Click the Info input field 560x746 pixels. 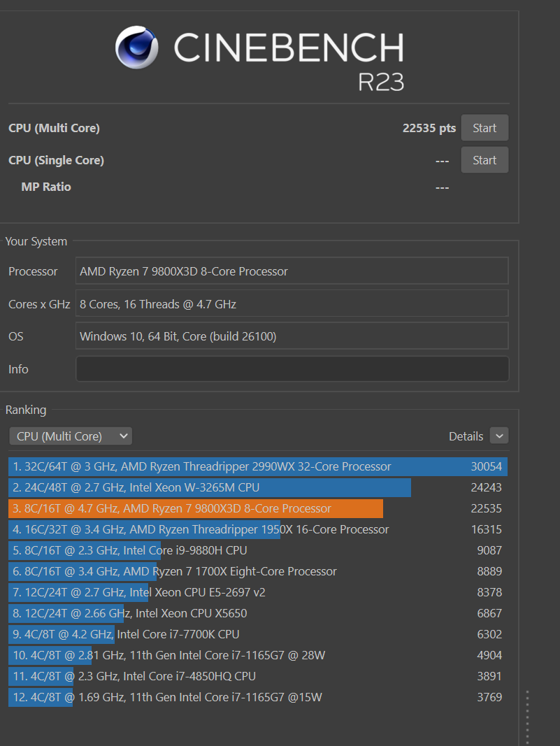(292, 369)
